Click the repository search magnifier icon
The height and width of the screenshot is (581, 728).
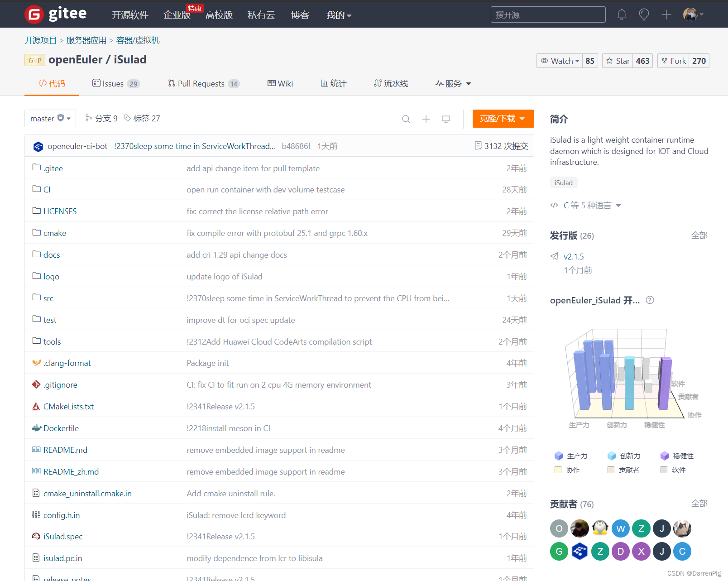tap(406, 119)
